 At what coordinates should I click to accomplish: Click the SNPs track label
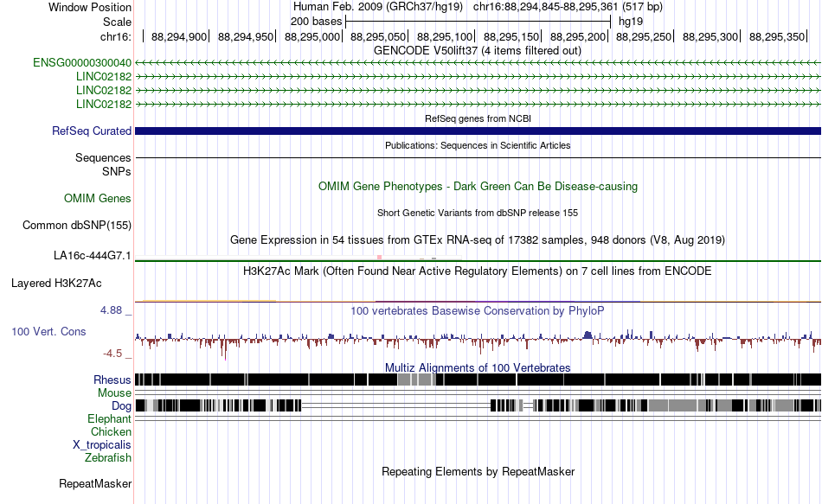click(117, 171)
